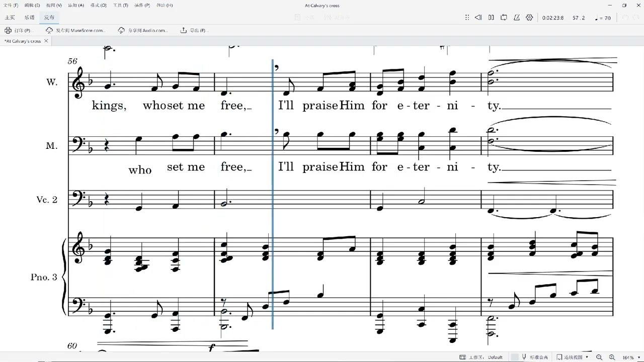Image resolution: width=644 pixels, height=362 pixels.
Task: Click the playback time 0:02:23:8 field
Action: tap(553, 18)
